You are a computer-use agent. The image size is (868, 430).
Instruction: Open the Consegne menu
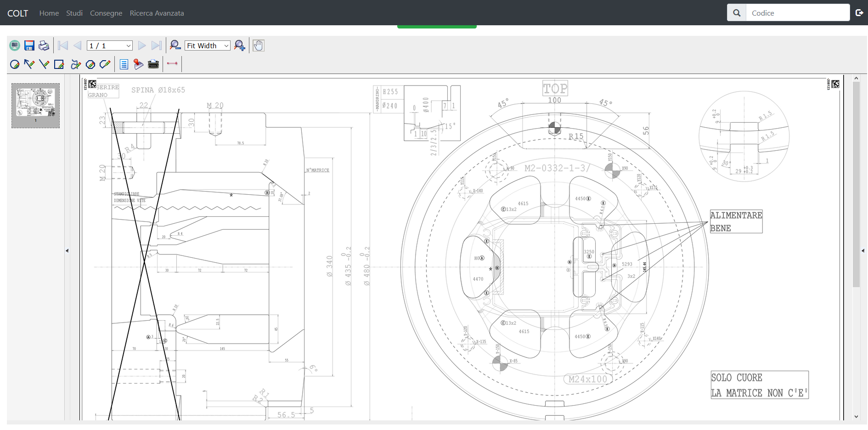(106, 13)
